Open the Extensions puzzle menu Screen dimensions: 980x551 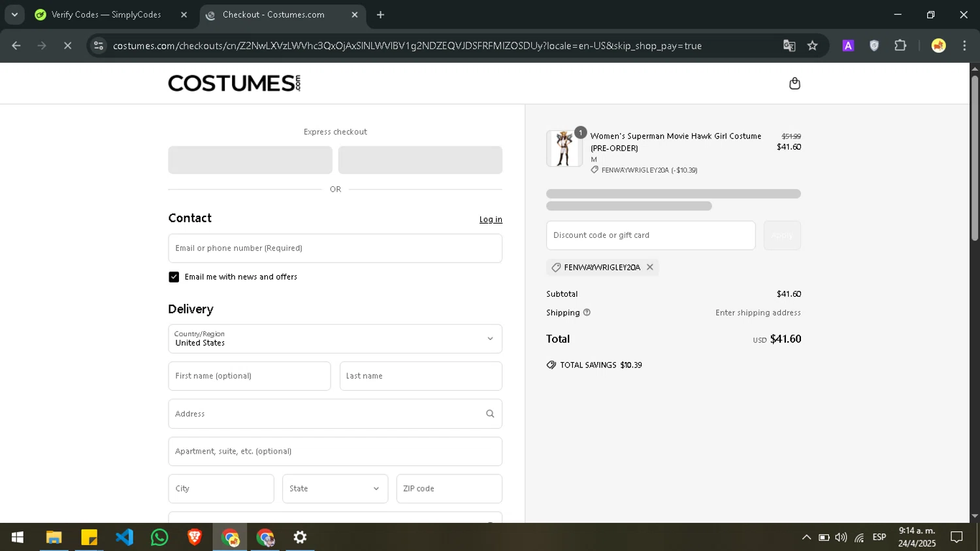pyautogui.click(x=900, y=46)
